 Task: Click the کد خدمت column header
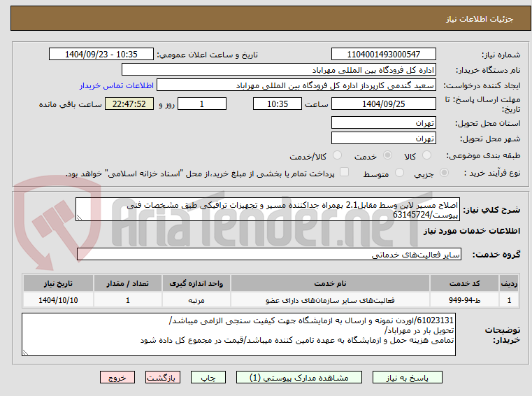pos(464,283)
